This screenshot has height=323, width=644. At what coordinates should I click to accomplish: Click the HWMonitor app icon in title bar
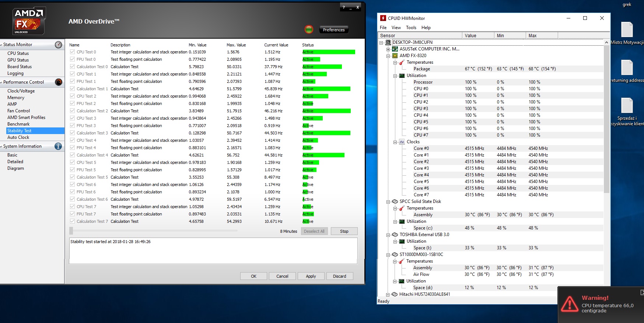(383, 18)
